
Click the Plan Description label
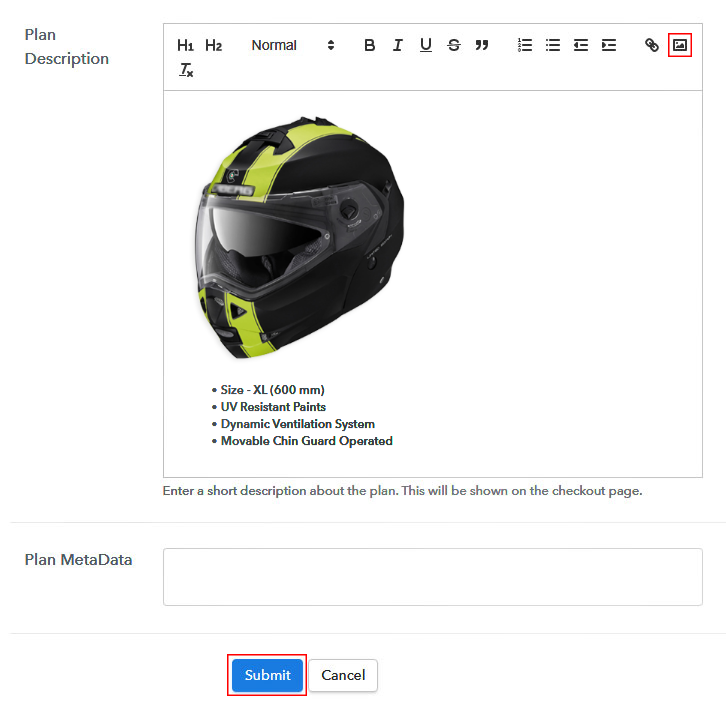click(x=67, y=47)
